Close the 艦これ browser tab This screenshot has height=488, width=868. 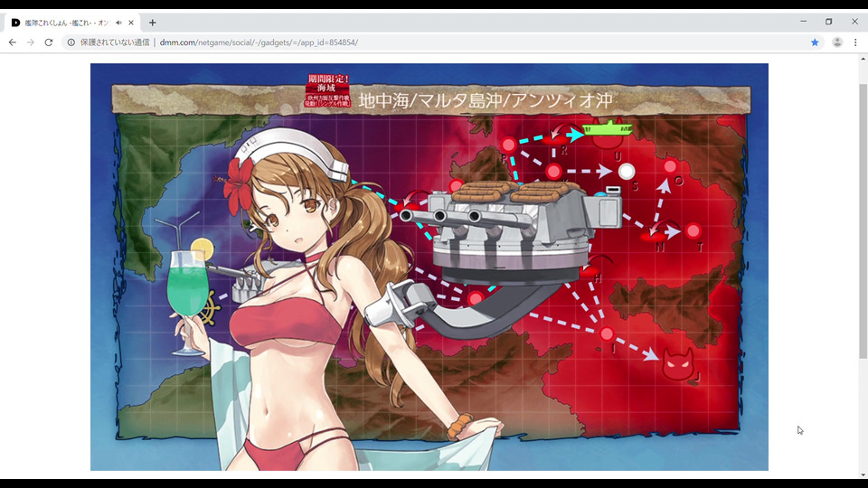(x=130, y=23)
